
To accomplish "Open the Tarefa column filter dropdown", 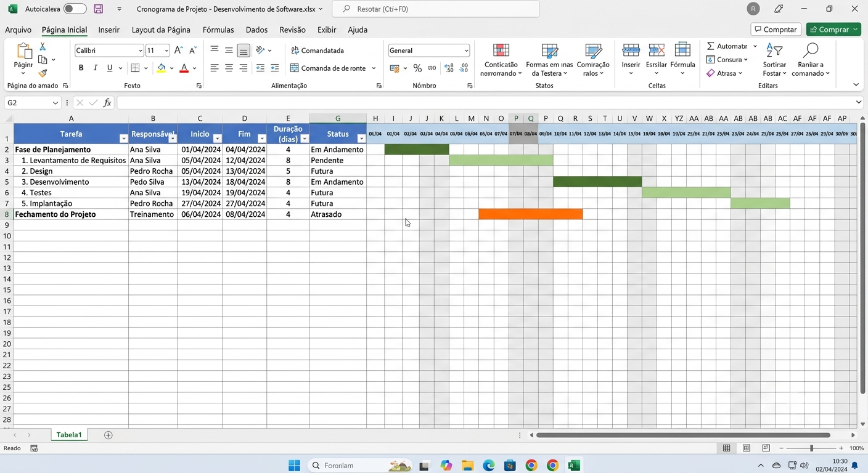I will click(x=123, y=139).
